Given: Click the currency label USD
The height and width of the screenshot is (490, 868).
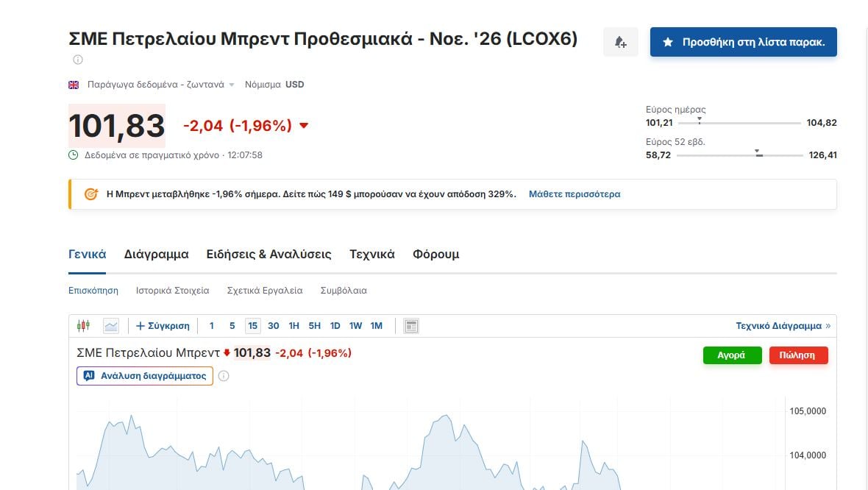Looking at the screenshot, I should pos(294,85).
